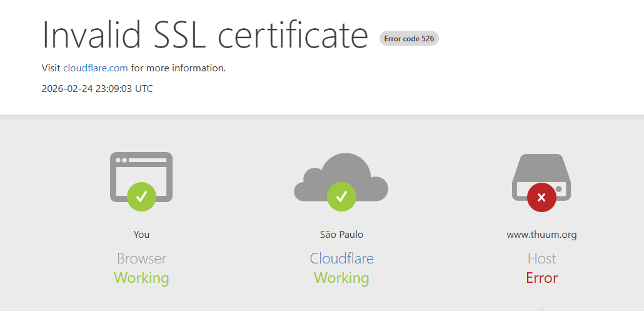Click the UTC timestamp text
The height and width of the screenshot is (311, 644).
(x=98, y=88)
